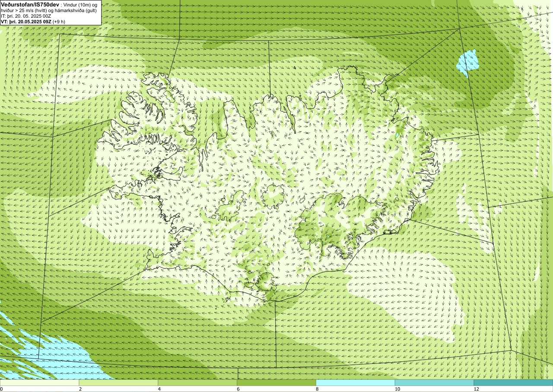The width and height of the screenshot is (553, 392).
Task: Click the teal legend swatch above 12 m/s
Action: tap(513, 383)
